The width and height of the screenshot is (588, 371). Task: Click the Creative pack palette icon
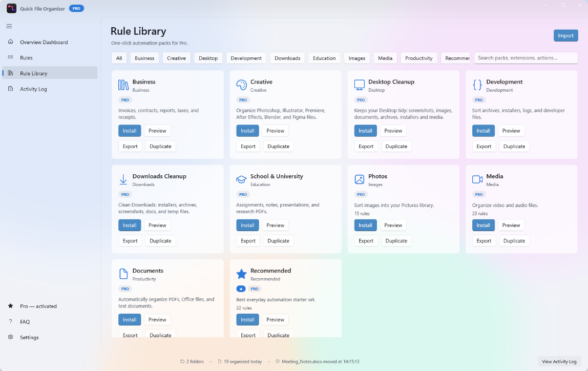[242, 85]
